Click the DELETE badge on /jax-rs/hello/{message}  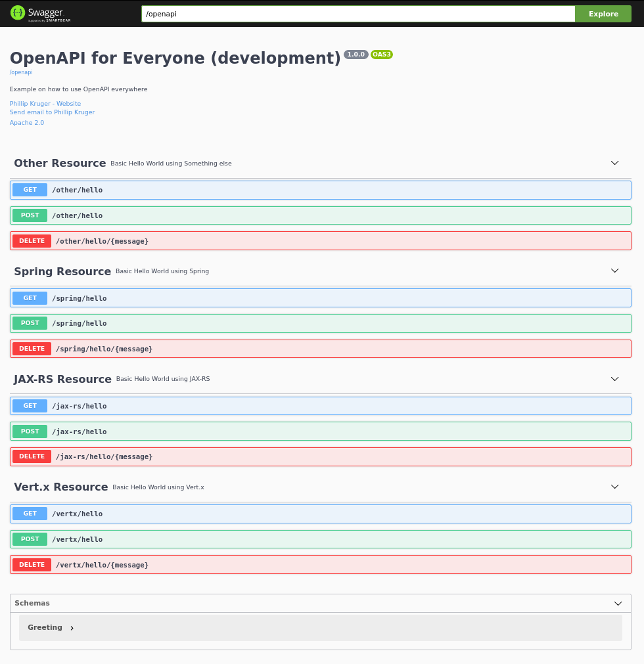[32, 456]
